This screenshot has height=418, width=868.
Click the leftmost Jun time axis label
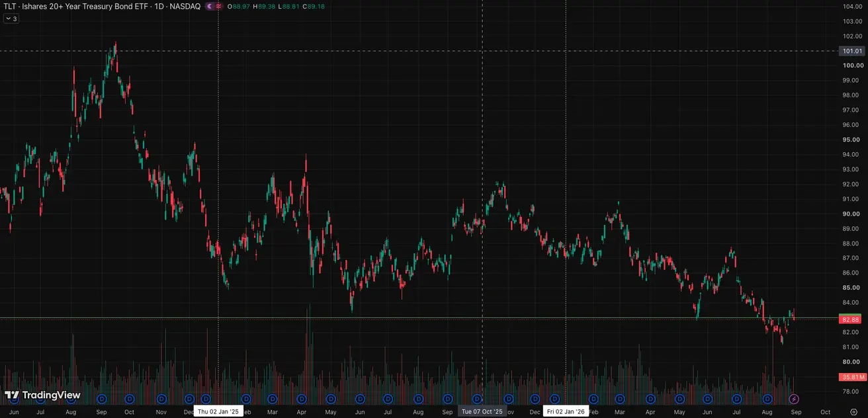(x=14, y=412)
